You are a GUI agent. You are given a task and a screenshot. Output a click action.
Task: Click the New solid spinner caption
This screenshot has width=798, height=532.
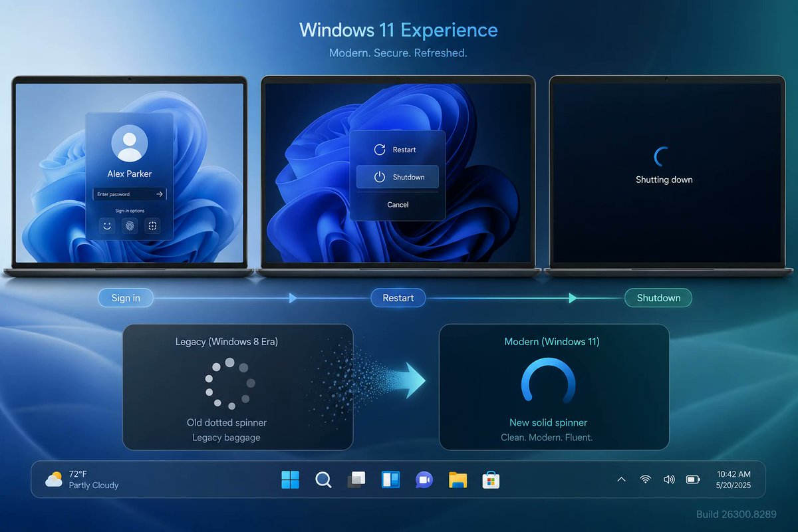tap(549, 422)
